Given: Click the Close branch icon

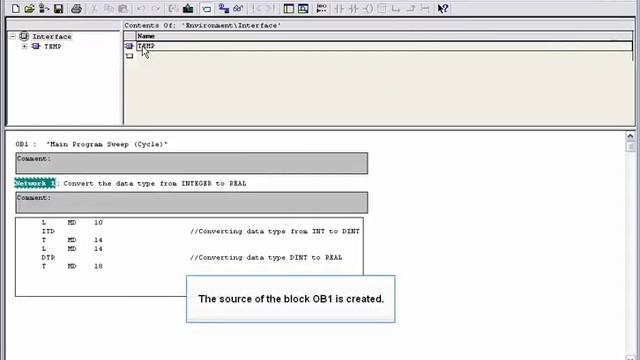Looking at the screenshot, I should pos(411,9).
